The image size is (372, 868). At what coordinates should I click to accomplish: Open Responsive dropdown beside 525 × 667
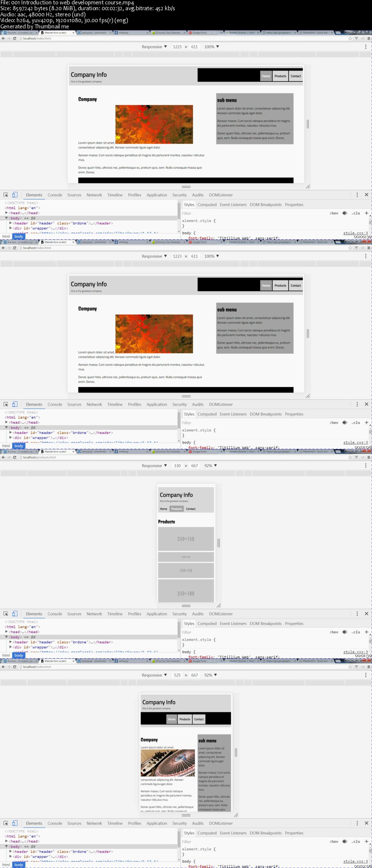154,675
